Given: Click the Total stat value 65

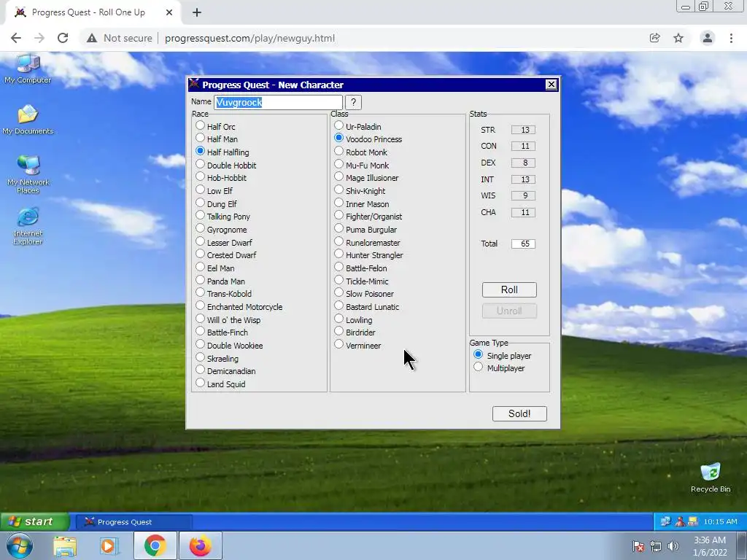Looking at the screenshot, I should (523, 244).
